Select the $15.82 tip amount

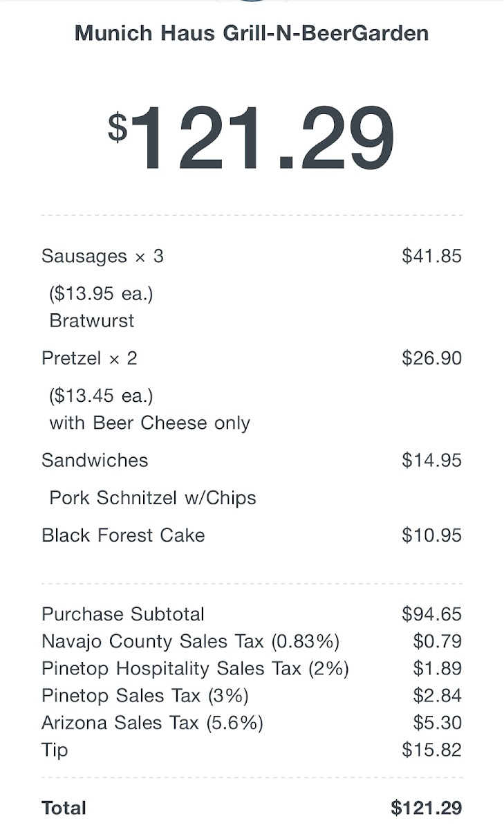pyautogui.click(x=431, y=750)
